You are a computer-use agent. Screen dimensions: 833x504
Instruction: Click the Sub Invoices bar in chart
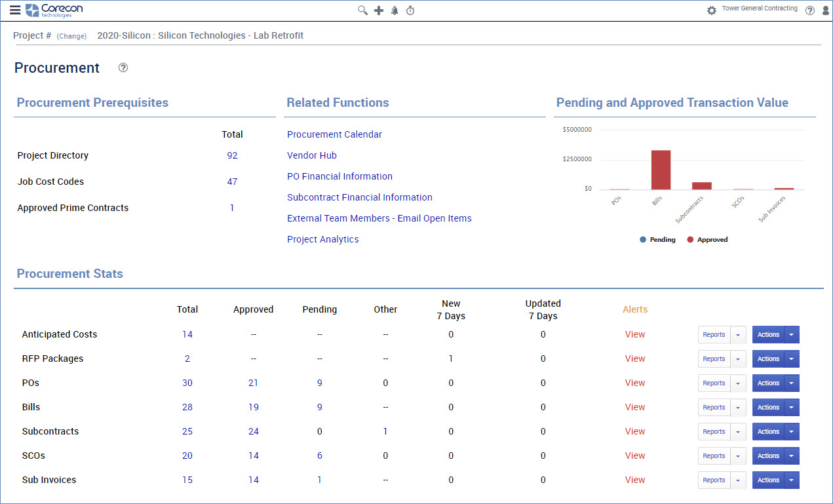(x=784, y=189)
